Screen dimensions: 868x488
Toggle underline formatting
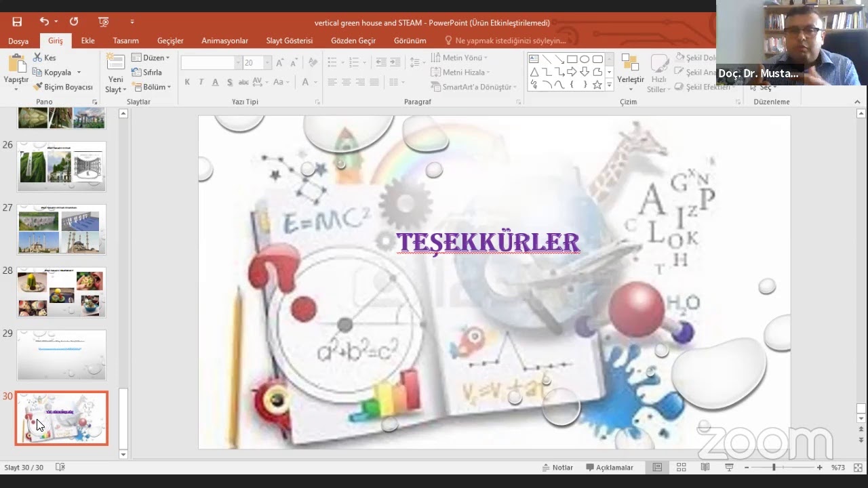point(215,82)
